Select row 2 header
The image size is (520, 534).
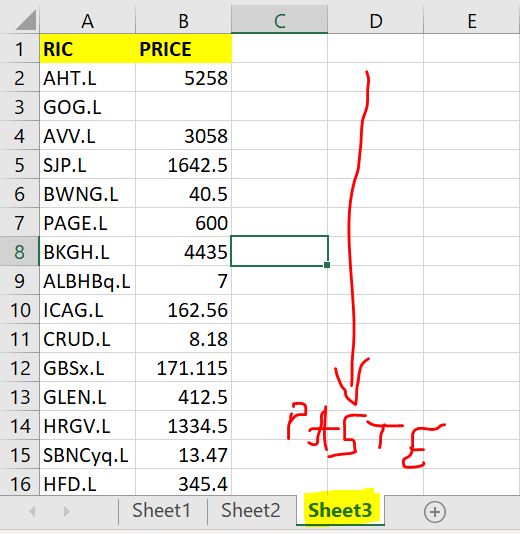coord(19,78)
